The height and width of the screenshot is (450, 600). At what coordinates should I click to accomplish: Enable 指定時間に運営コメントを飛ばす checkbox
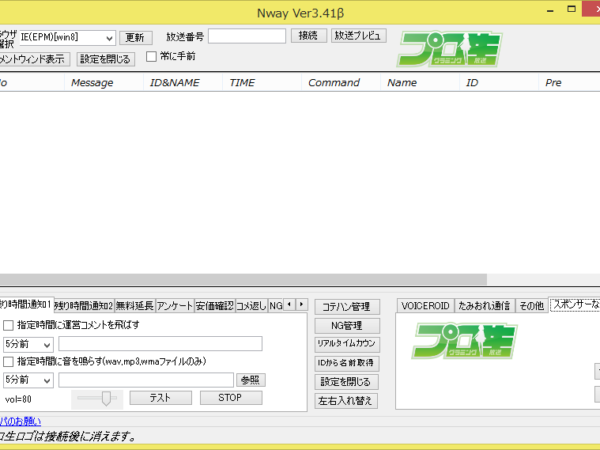coord(8,325)
